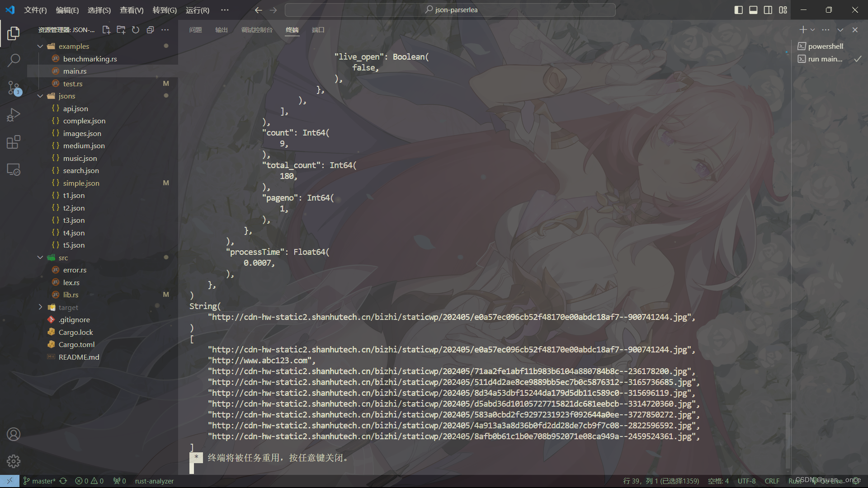Open the overflow menu in menu bar
The image size is (868, 488).
coord(225,10)
